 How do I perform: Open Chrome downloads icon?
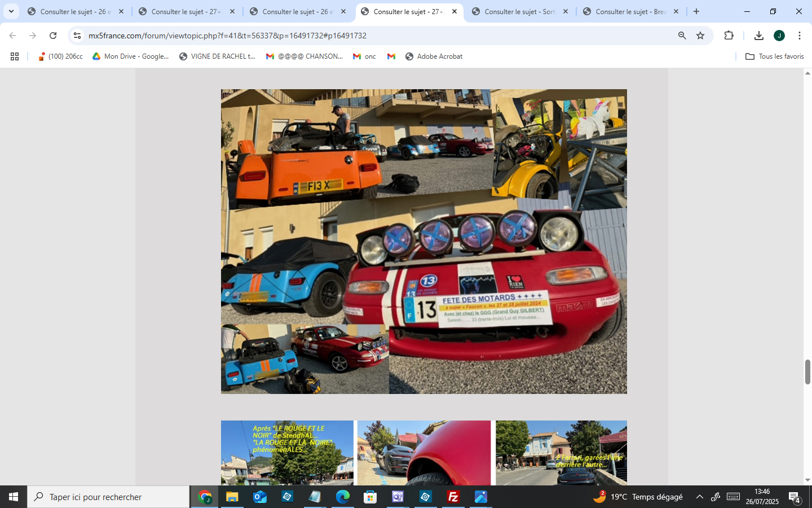(x=758, y=36)
